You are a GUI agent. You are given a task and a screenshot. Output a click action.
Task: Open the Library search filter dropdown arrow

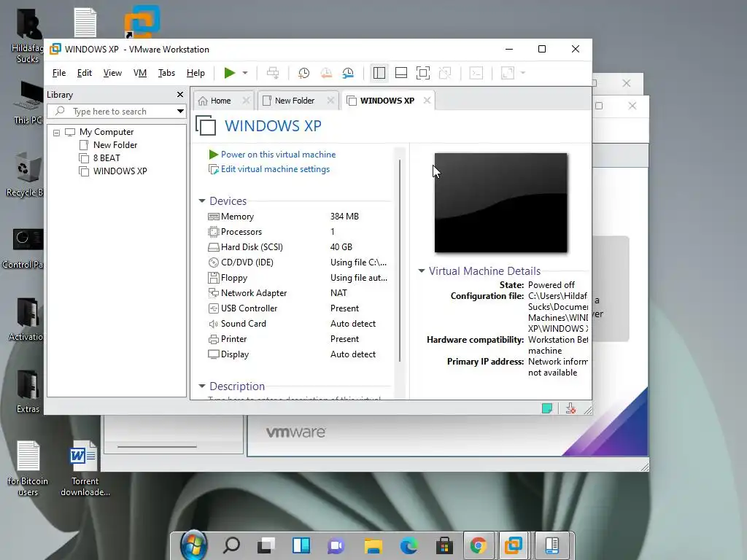pyautogui.click(x=181, y=112)
